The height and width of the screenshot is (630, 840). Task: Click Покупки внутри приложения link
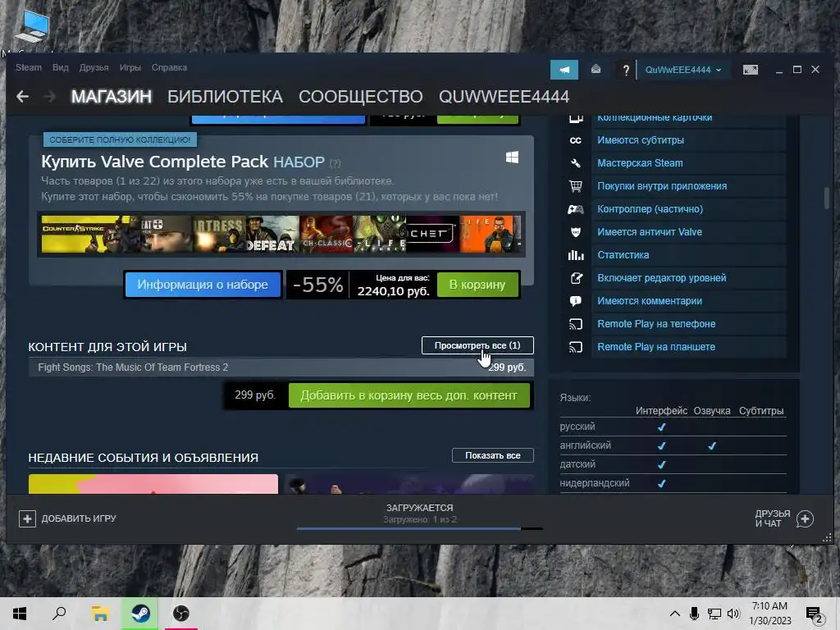point(662,186)
